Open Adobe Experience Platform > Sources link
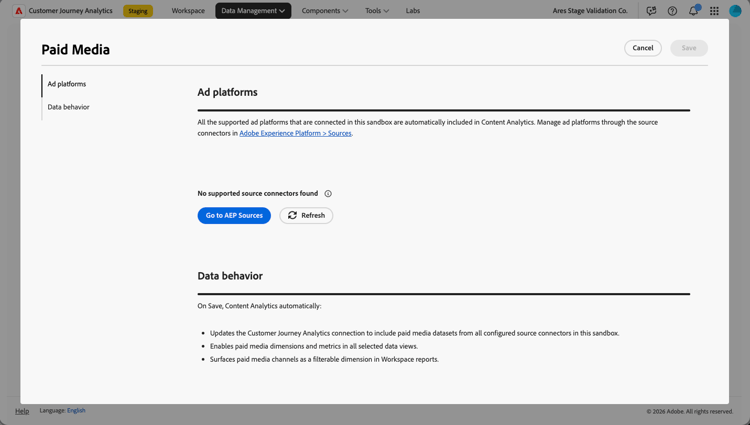 [295, 133]
